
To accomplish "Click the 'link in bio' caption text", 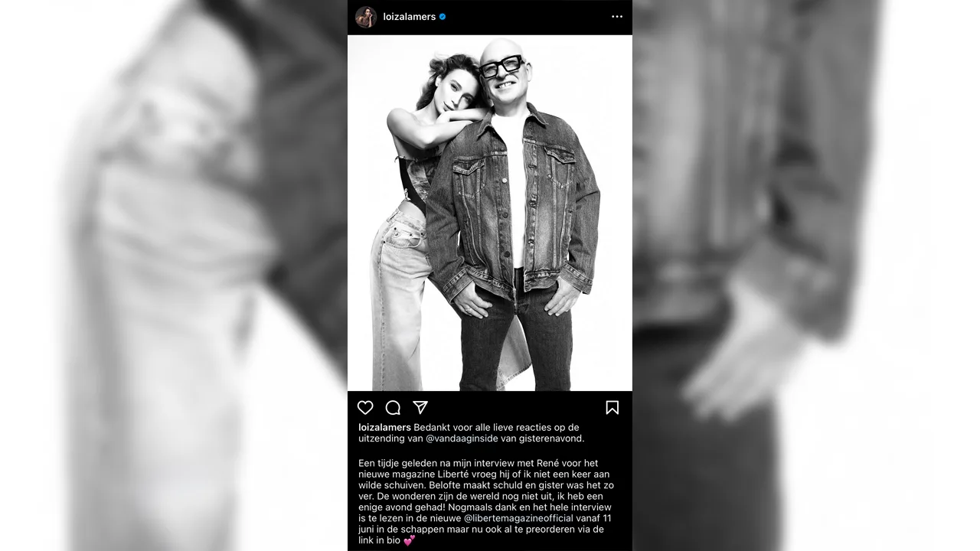I will (379, 540).
